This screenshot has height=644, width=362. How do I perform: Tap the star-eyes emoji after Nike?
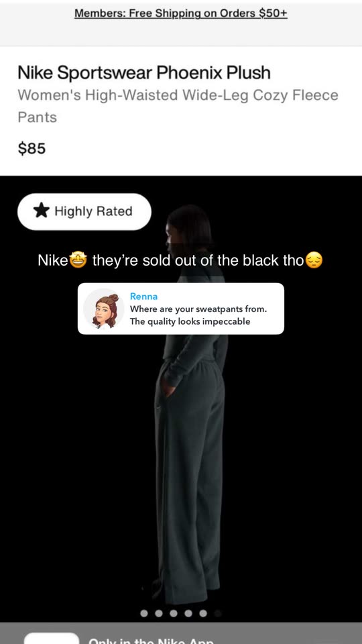point(78,260)
